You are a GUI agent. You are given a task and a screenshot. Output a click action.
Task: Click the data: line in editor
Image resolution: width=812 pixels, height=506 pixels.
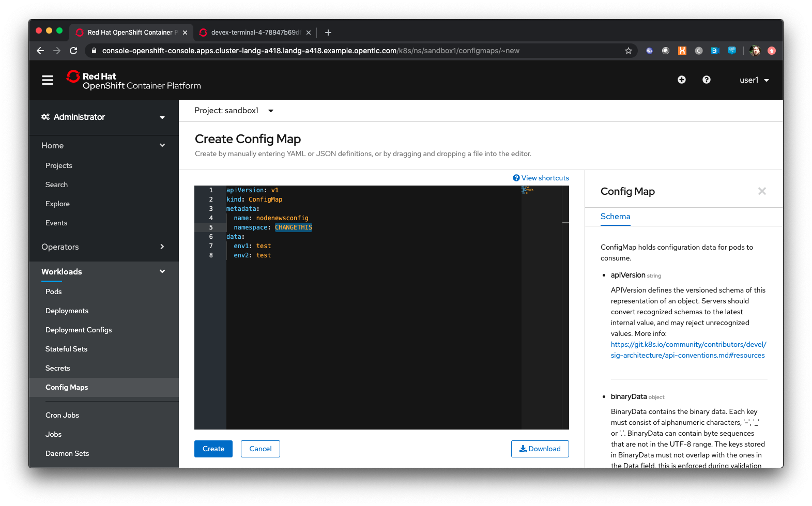(x=235, y=237)
